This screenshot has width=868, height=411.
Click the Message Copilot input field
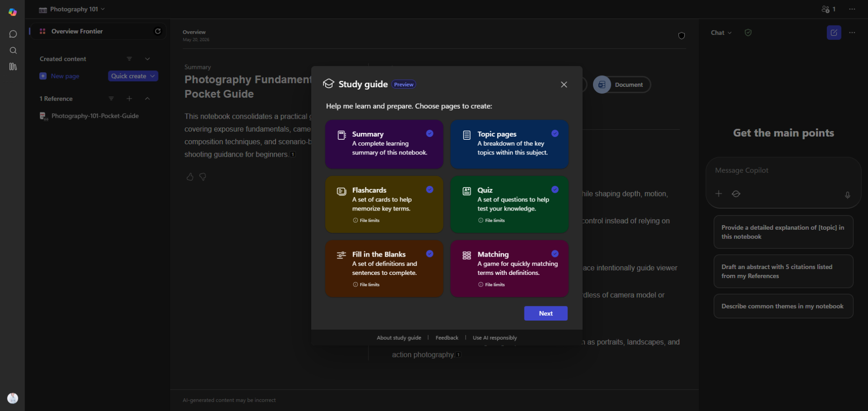tap(783, 170)
